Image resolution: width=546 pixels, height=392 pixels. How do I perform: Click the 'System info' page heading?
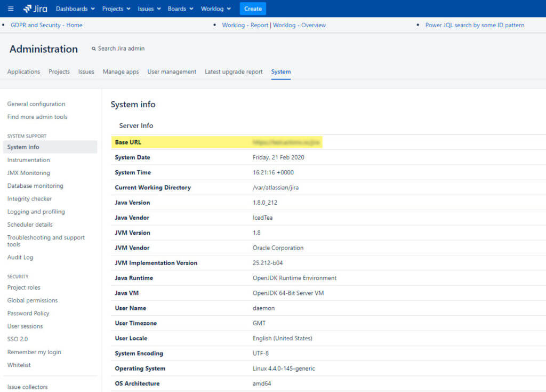pos(133,104)
